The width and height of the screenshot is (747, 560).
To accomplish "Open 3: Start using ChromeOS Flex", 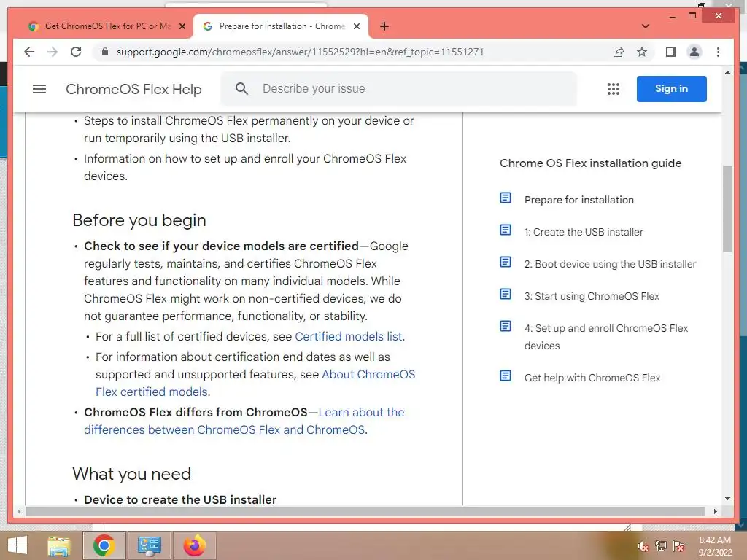I will (592, 296).
